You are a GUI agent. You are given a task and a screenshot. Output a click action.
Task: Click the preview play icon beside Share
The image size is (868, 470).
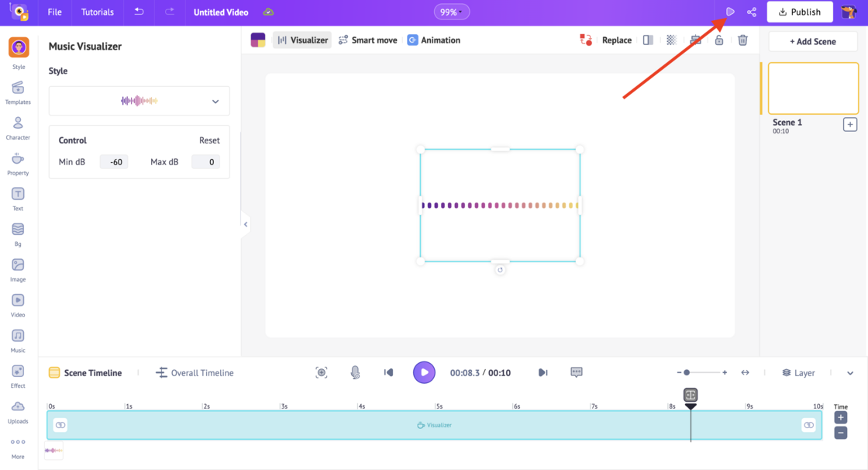(730, 12)
